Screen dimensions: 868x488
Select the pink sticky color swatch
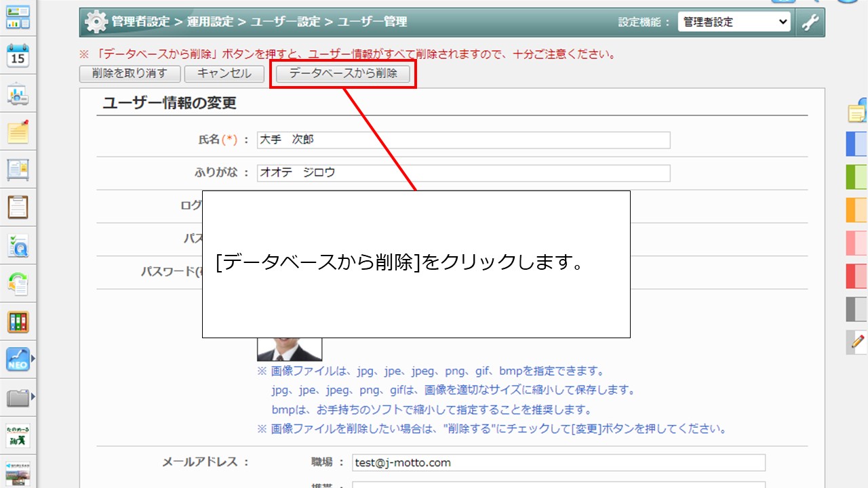(x=857, y=243)
